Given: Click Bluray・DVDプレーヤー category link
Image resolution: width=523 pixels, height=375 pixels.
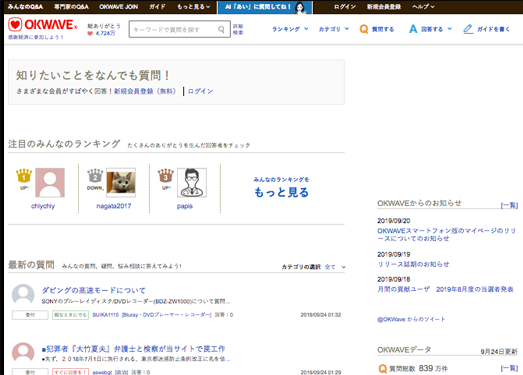Looking at the screenshot, I should pyautogui.click(x=166, y=315).
